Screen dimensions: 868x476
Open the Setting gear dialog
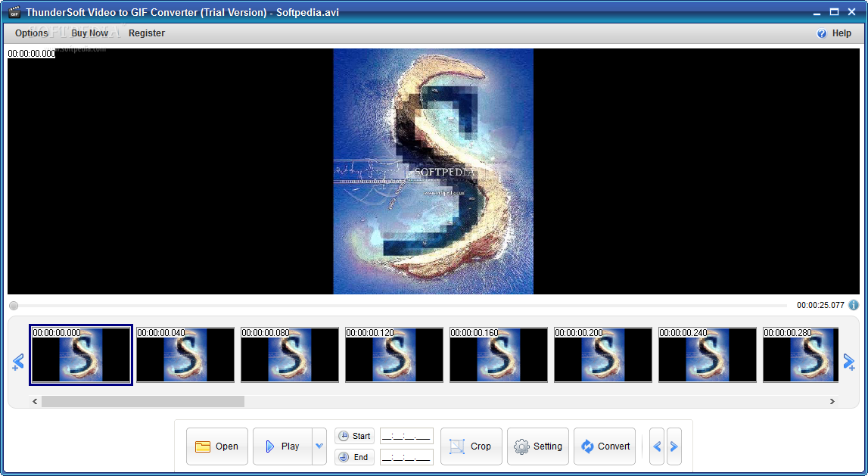tap(538, 446)
